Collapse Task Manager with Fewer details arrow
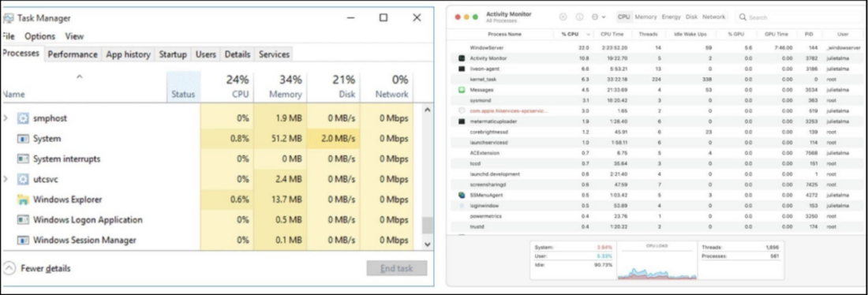868x295 pixels. point(9,268)
